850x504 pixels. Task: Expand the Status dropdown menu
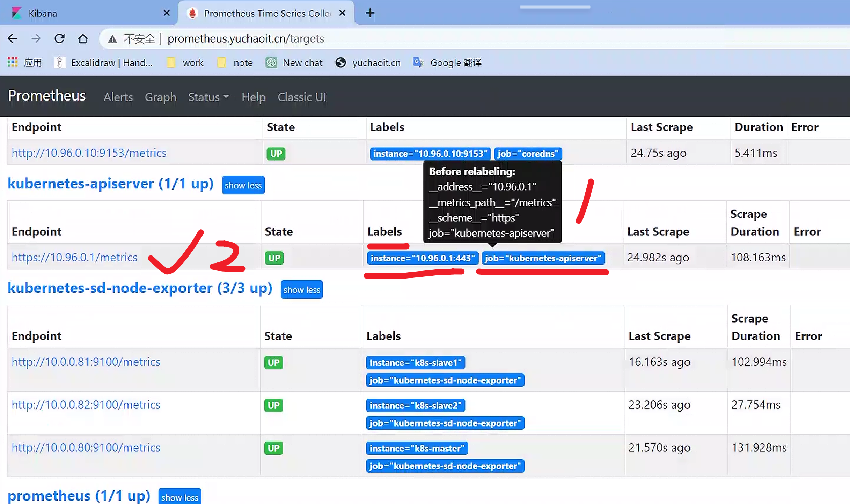click(x=208, y=97)
